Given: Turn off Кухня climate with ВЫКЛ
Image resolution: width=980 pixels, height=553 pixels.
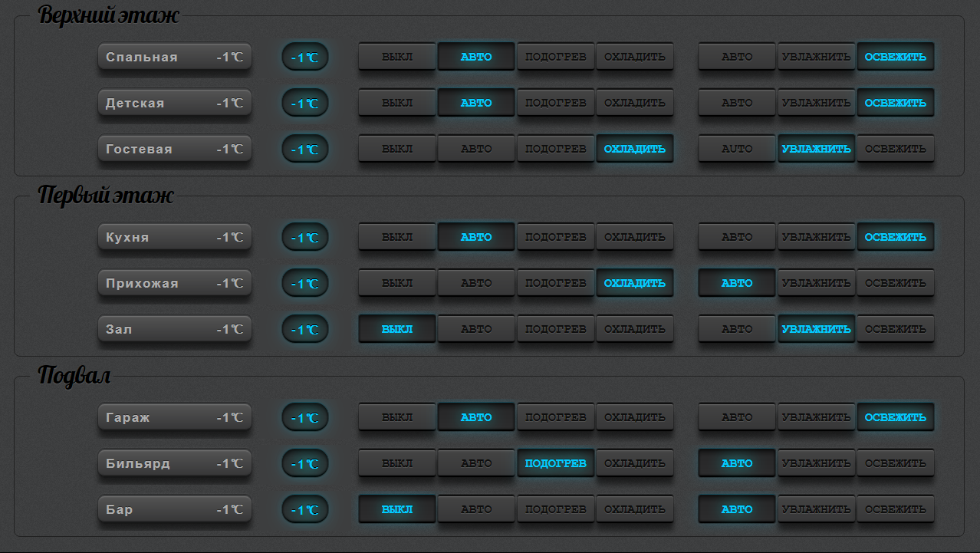Looking at the screenshot, I should [x=397, y=237].
